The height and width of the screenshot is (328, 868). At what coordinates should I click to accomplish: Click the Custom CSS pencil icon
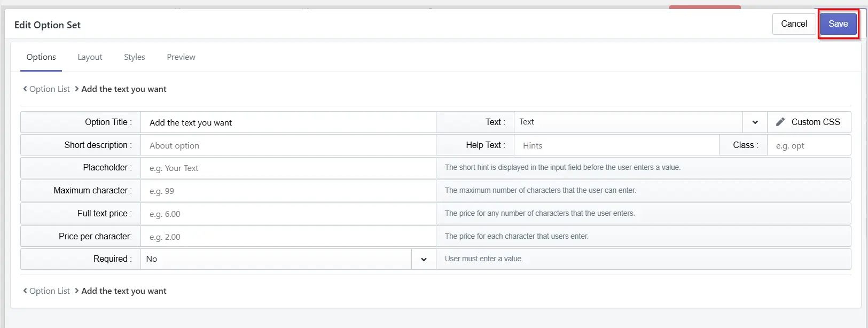(x=780, y=122)
